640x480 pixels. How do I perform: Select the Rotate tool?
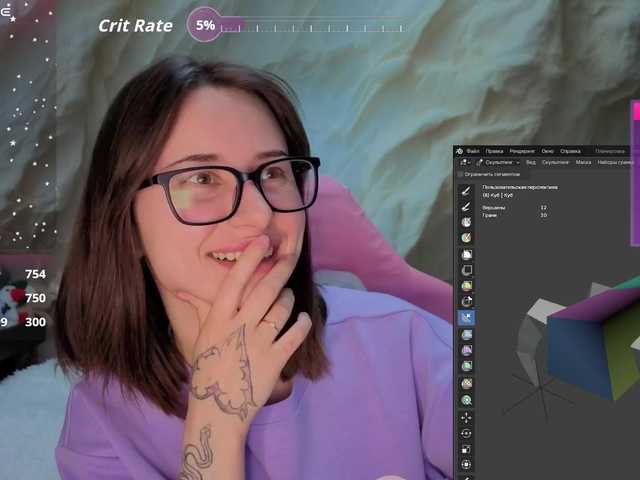[x=466, y=433]
